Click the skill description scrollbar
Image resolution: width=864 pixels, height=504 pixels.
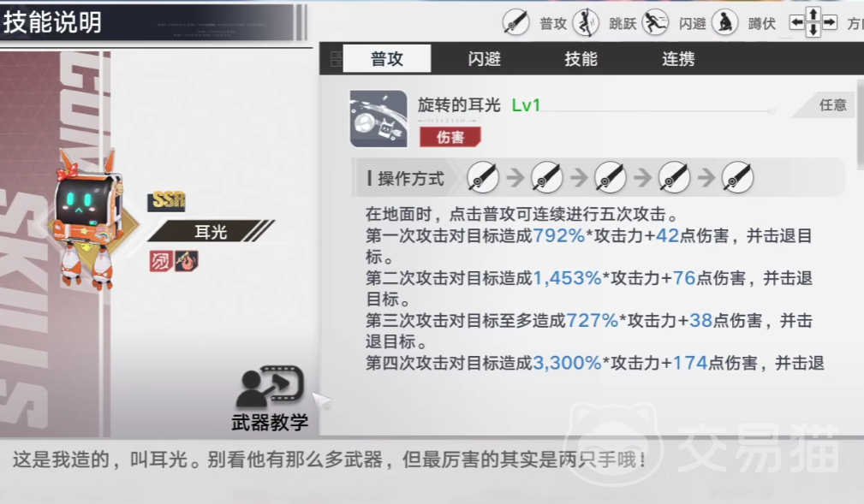click(860, 124)
